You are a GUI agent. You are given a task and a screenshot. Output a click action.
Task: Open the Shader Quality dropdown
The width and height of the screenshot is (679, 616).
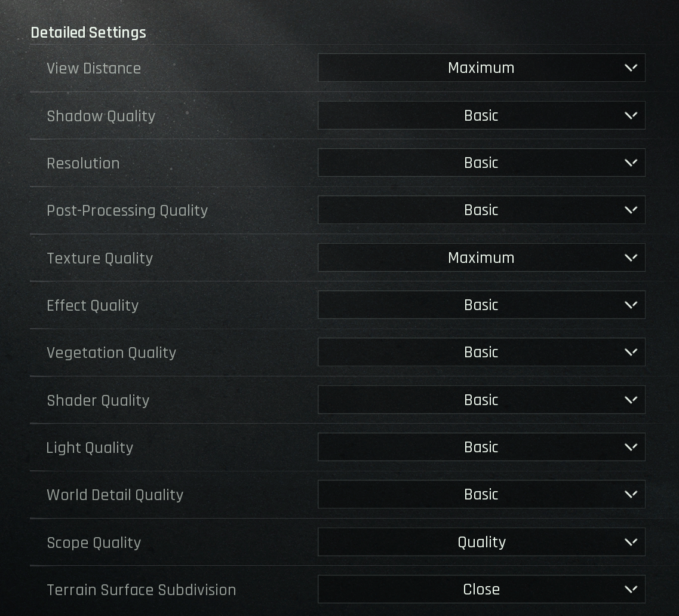point(481,400)
